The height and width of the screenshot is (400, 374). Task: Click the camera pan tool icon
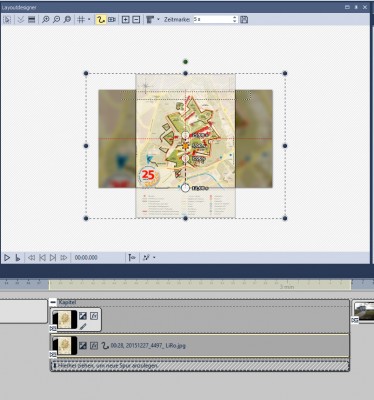pyautogui.click(x=112, y=20)
